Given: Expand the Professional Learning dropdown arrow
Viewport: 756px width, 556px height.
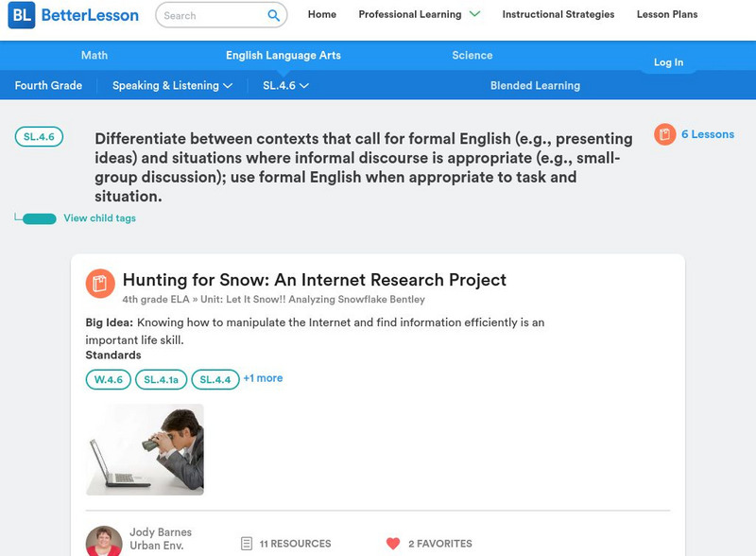Looking at the screenshot, I should [475, 14].
